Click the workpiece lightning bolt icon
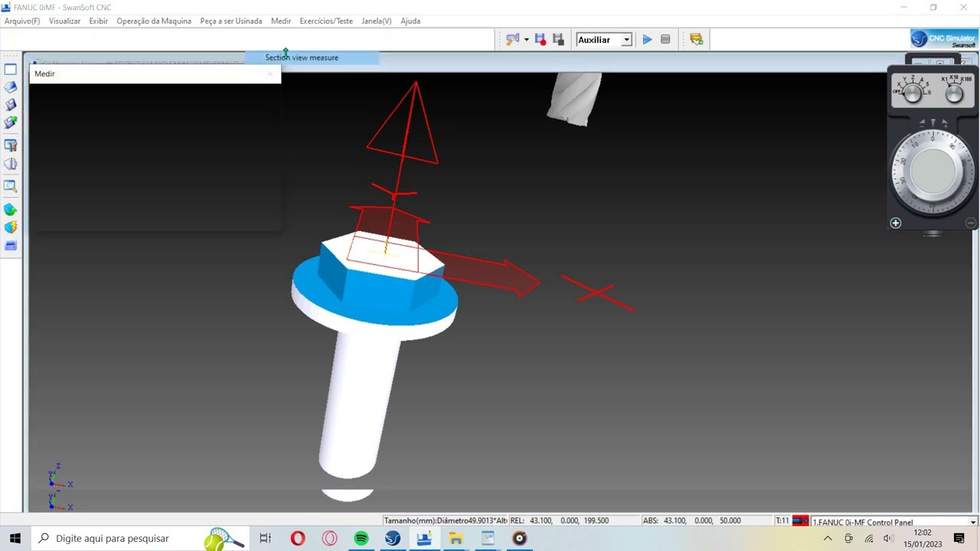The image size is (980, 551). (11, 227)
